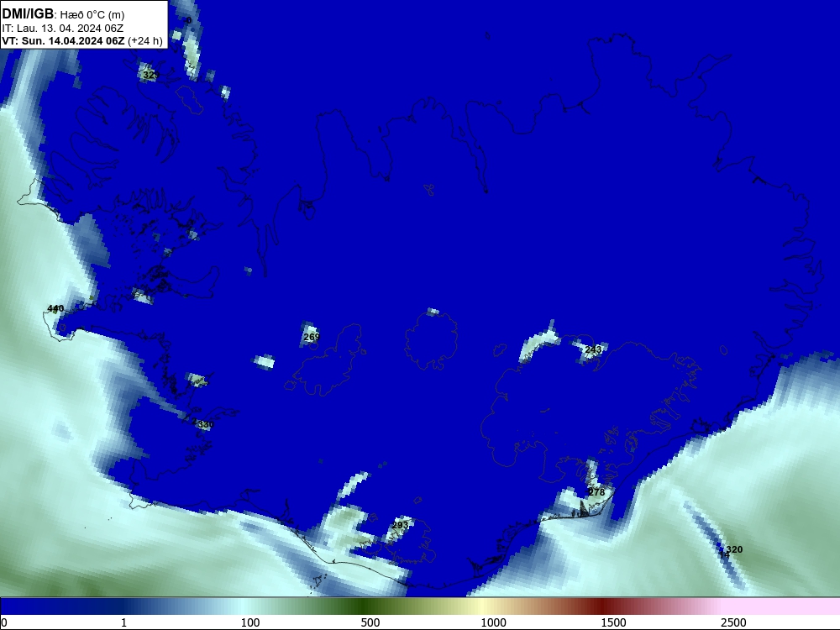Click the 500 label on the color scale
840x630 pixels.
click(370, 622)
